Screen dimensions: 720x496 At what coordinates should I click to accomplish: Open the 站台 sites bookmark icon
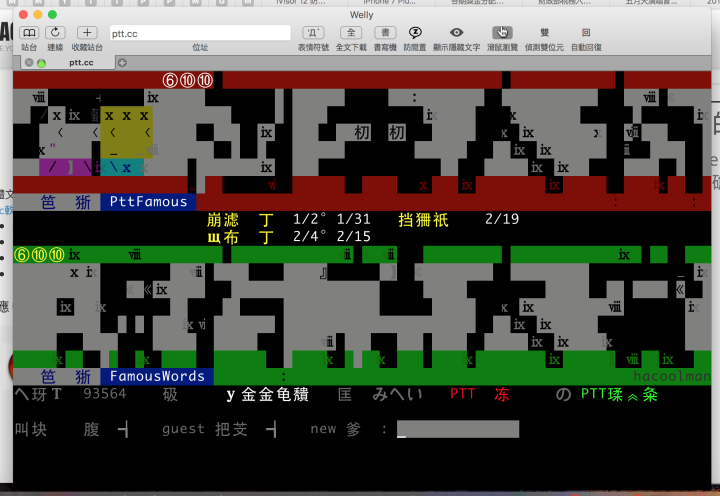pyautogui.click(x=29, y=33)
